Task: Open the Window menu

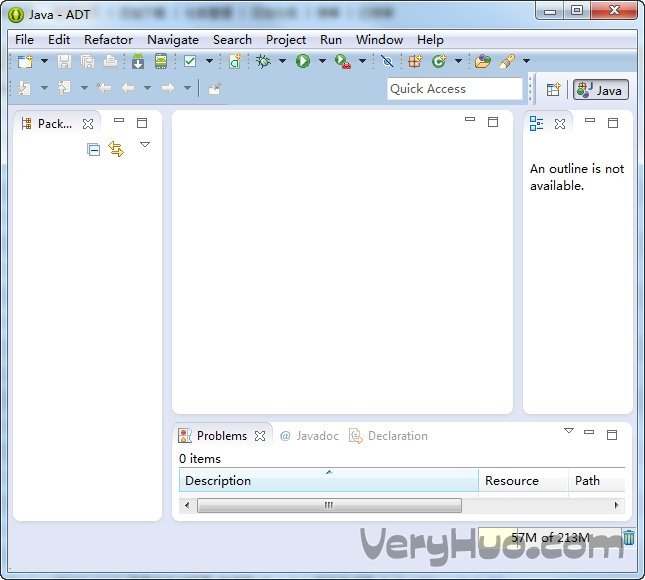Action: click(379, 40)
